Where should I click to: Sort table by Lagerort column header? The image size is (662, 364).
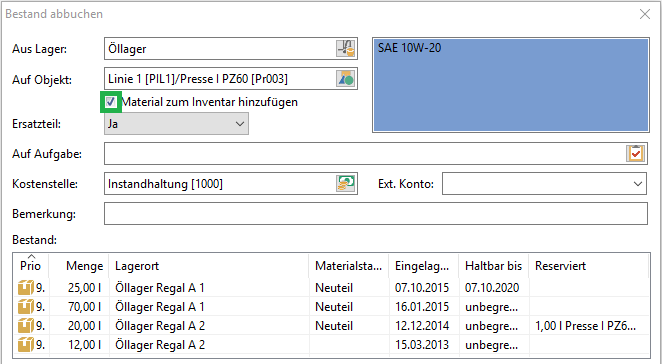click(x=209, y=266)
